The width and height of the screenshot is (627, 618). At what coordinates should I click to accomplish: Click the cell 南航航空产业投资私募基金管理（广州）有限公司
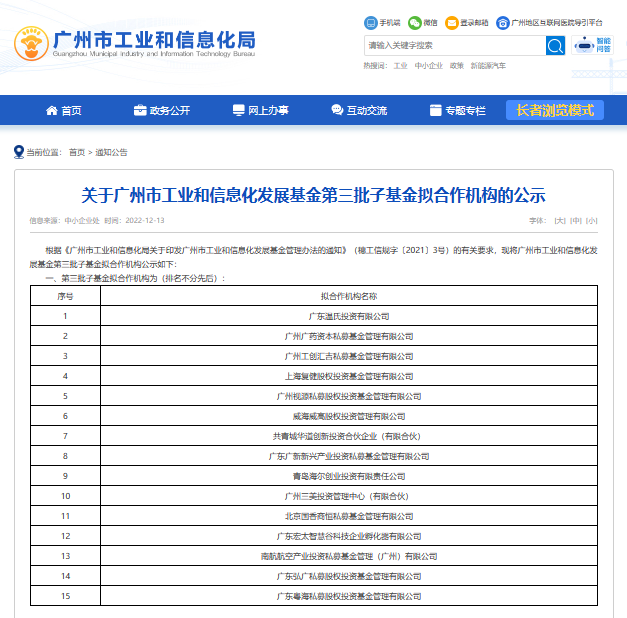coord(349,556)
